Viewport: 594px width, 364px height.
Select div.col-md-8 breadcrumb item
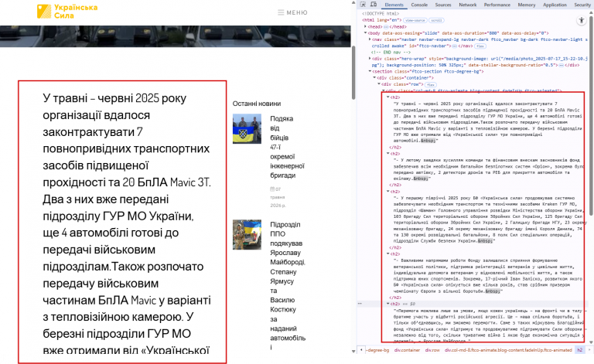click(x=508, y=350)
